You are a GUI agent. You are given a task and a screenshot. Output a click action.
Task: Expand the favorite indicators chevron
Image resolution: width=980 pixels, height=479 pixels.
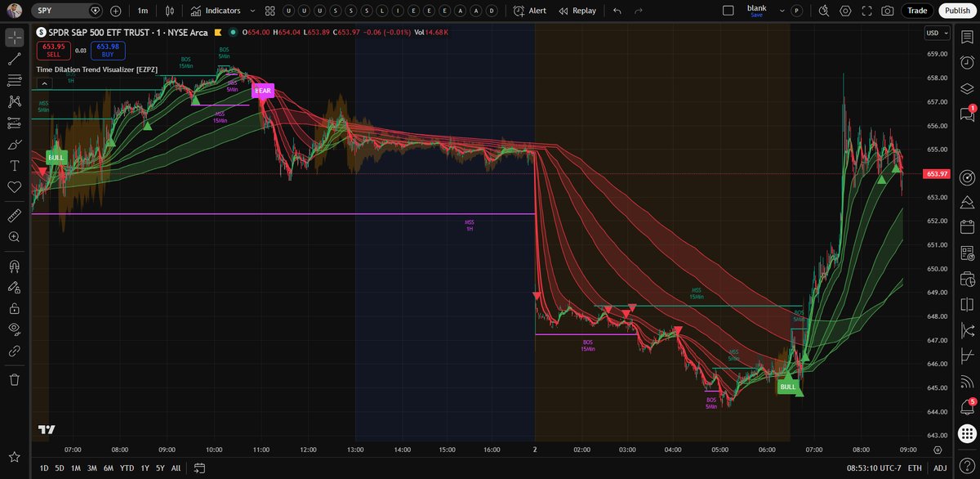(x=252, y=11)
